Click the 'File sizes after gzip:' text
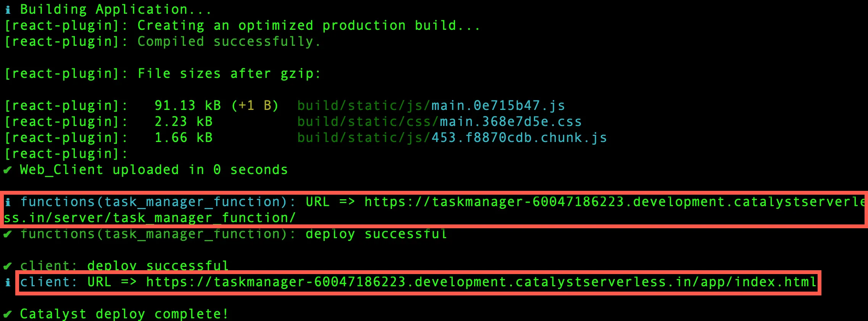The width and height of the screenshot is (868, 321). pos(229,74)
